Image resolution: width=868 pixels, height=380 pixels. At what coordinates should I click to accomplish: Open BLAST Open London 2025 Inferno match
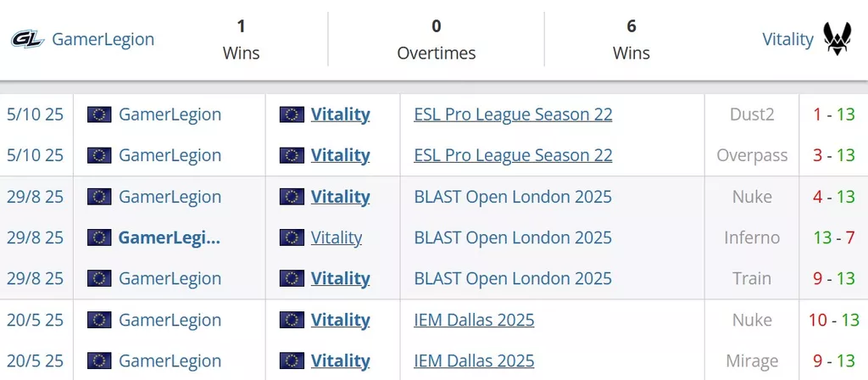pos(513,237)
